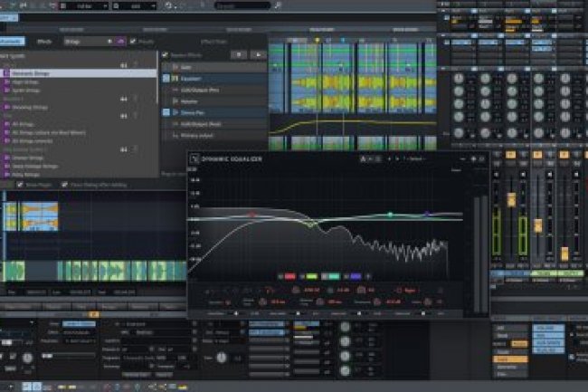This screenshot has height=392, width=588.
Task: Adjust the first slider along the Dynamic Equalizer bottom
Action: click(x=236, y=313)
